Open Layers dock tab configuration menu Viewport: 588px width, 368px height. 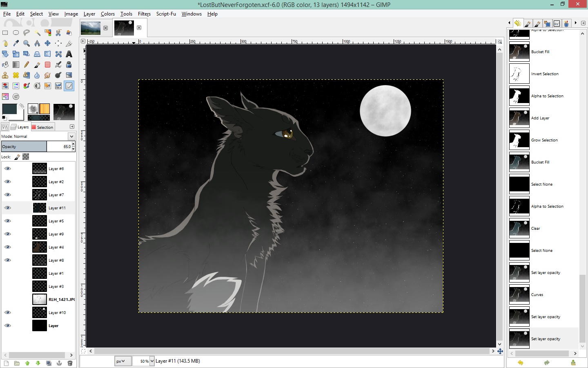[x=72, y=127]
